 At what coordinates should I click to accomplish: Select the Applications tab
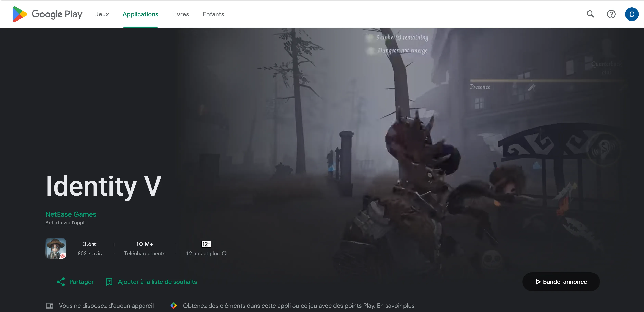140,14
